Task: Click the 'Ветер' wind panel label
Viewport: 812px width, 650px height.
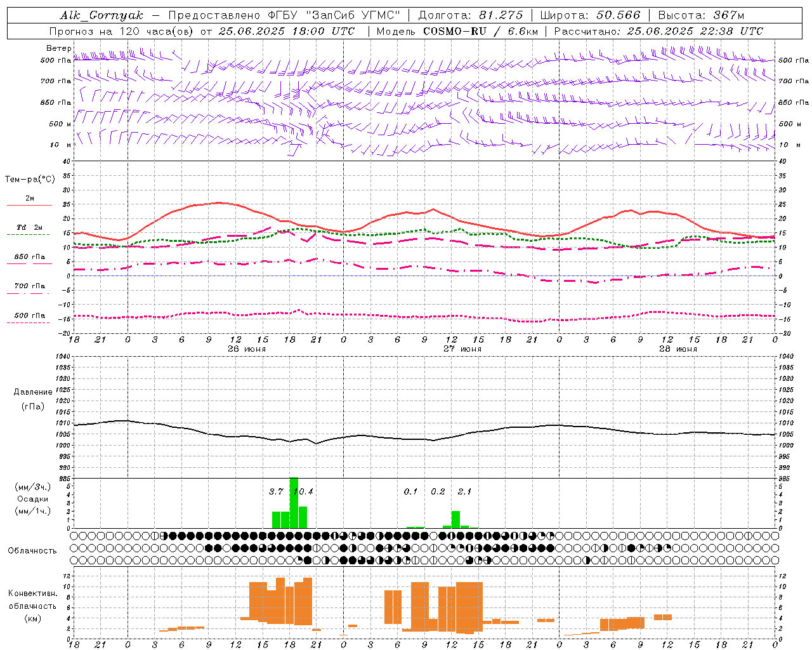Action: point(58,48)
